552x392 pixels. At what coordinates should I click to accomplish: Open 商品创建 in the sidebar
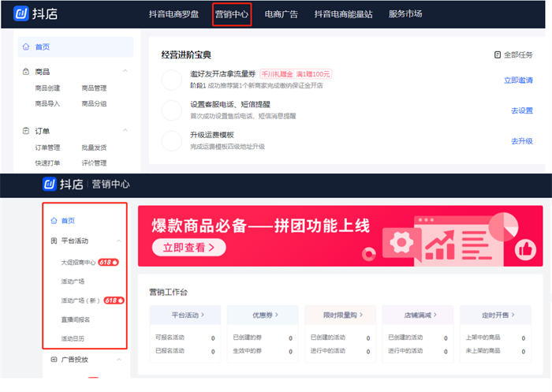[x=47, y=88]
